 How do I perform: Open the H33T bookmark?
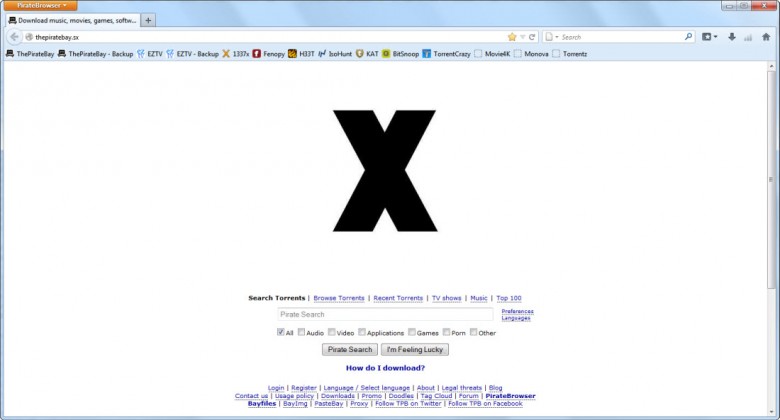coord(301,54)
